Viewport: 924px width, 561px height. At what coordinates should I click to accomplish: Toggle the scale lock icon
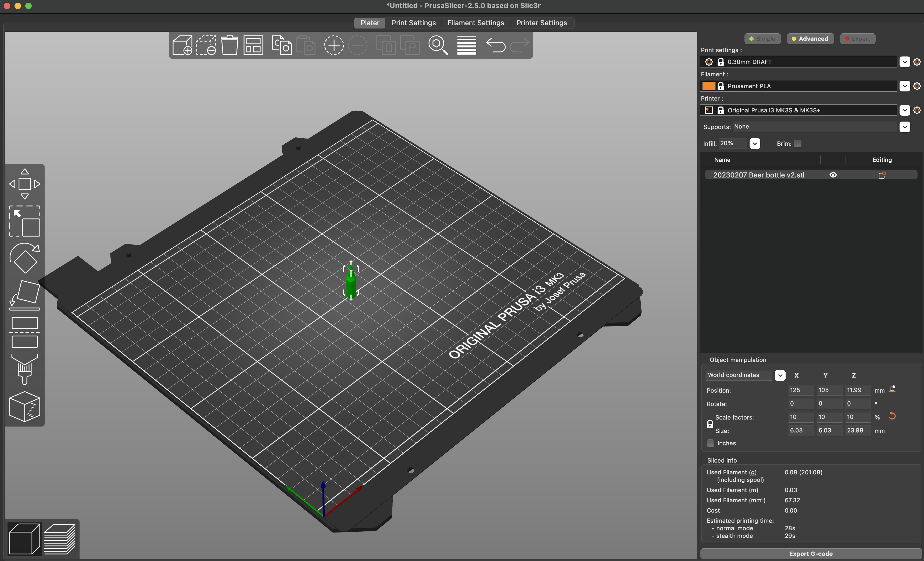tap(710, 424)
